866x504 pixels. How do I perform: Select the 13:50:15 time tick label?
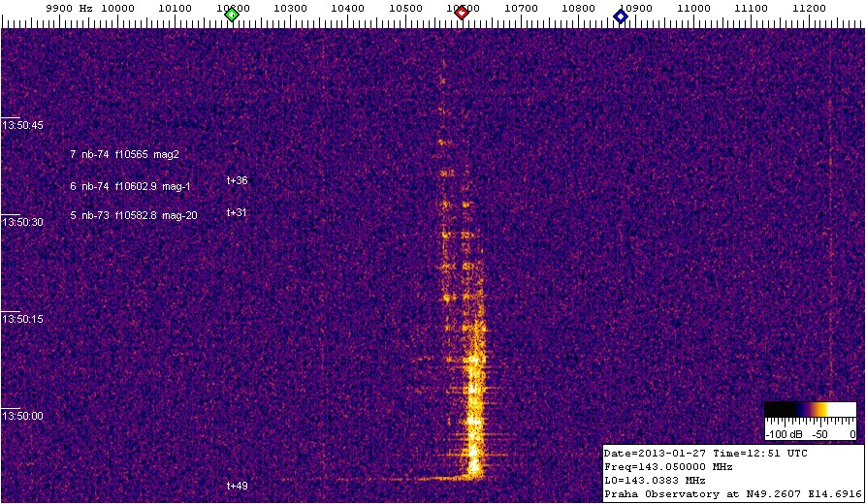pyautogui.click(x=21, y=320)
